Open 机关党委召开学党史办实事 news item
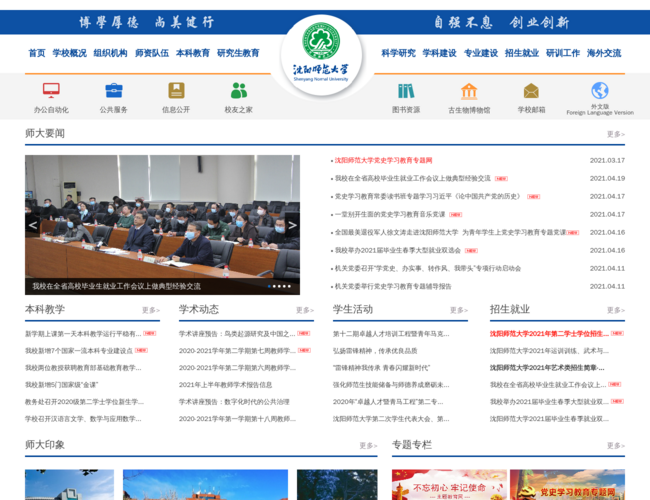The width and height of the screenshot is (650, 500). 428,268
